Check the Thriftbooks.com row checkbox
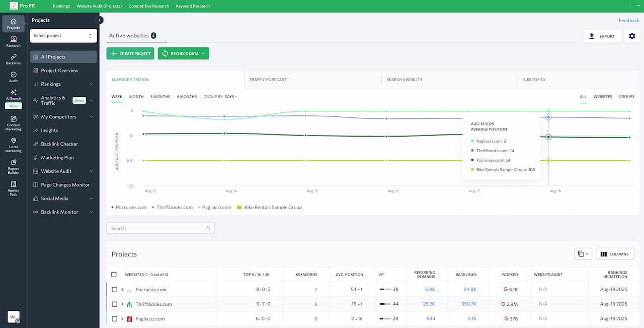Viewport: 644px width, 328px height. 115,304
